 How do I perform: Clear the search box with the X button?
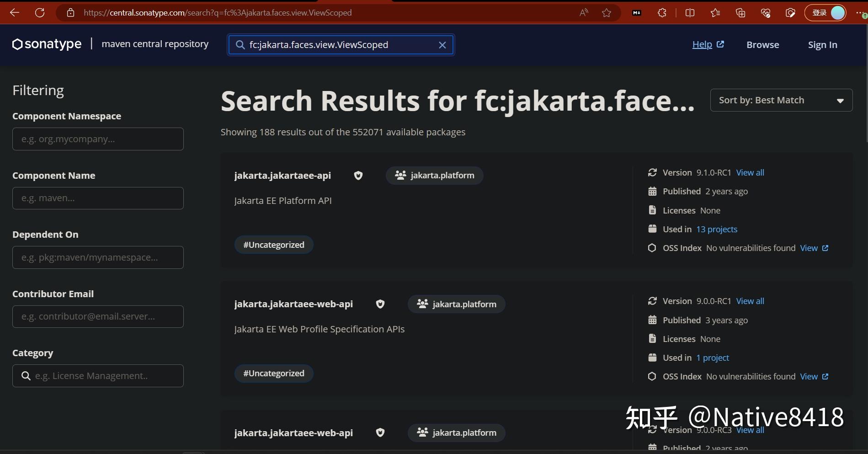pyautogui.click(x=442, y=45)
